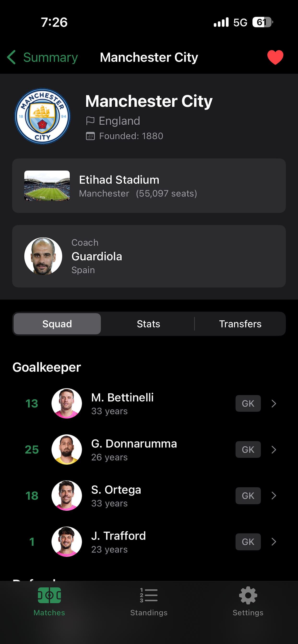
Task: Tap the red heart favorite icon
Action: click(x=275, y=57)
